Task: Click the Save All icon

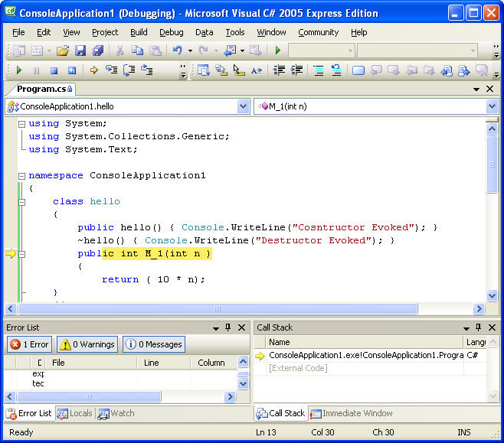Action: [x=97, y=50]
